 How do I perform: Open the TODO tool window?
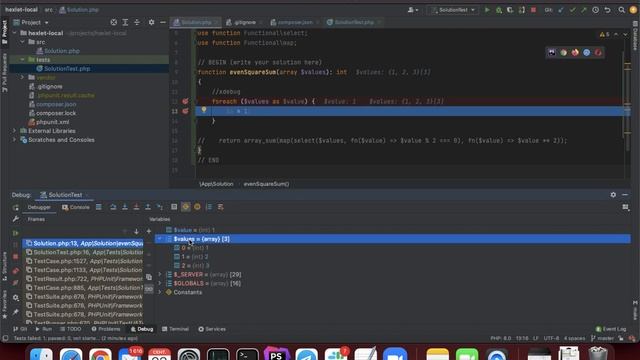pyautogui.click(x=71, y=329)
